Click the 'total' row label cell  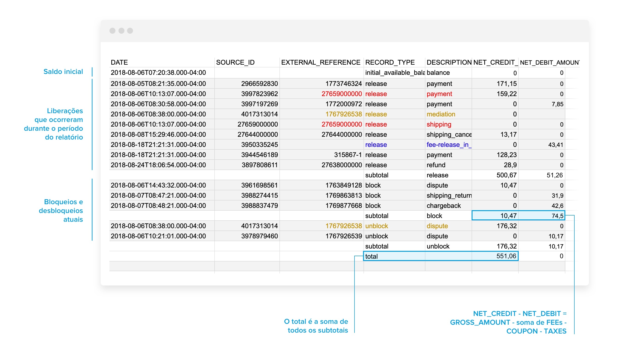[394, 256]
